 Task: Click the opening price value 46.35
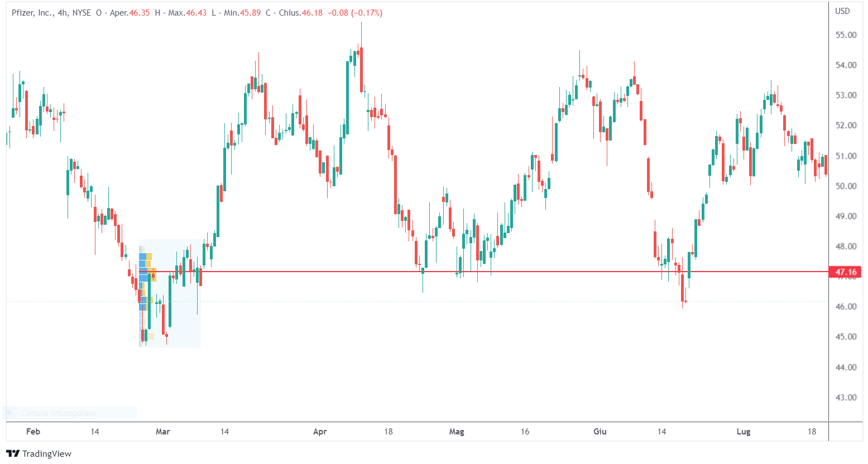tap(140, 13)
